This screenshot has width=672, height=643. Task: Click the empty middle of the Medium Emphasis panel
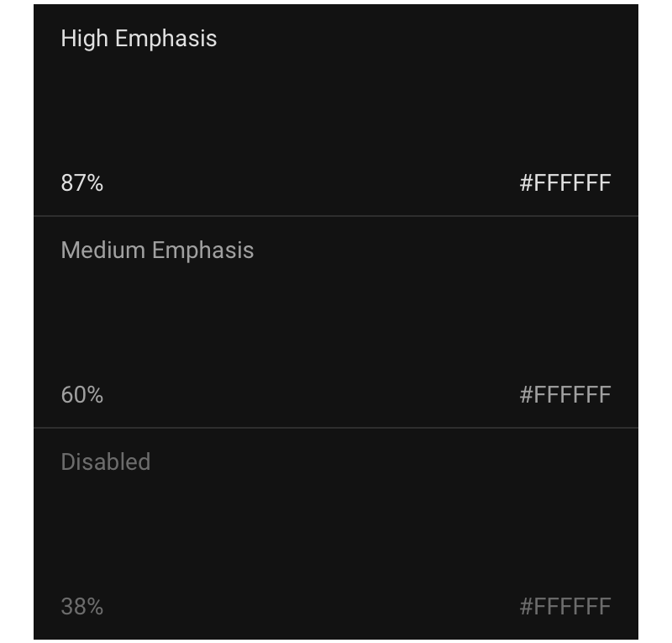pyautogui.click(x=336, y=323)
